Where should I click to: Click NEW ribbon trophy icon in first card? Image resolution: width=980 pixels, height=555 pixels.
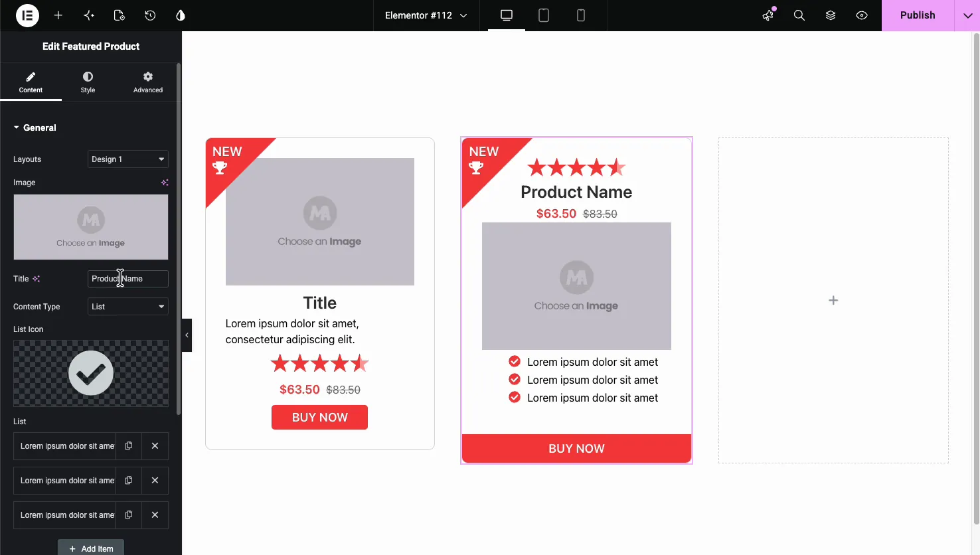[220, 168]
